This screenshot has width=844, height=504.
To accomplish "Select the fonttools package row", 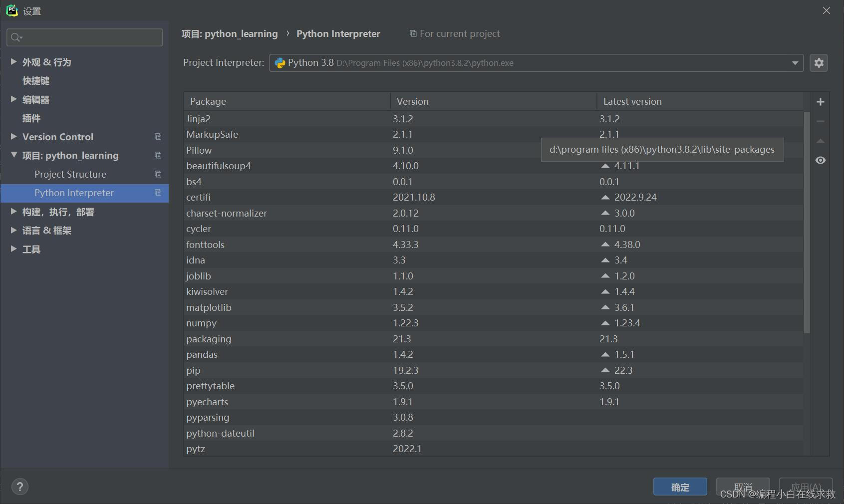I will click(x=493, y=245).
